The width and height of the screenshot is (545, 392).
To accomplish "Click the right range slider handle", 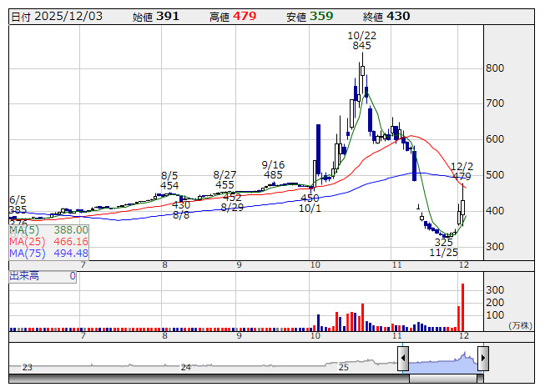I will pos(482,359).
